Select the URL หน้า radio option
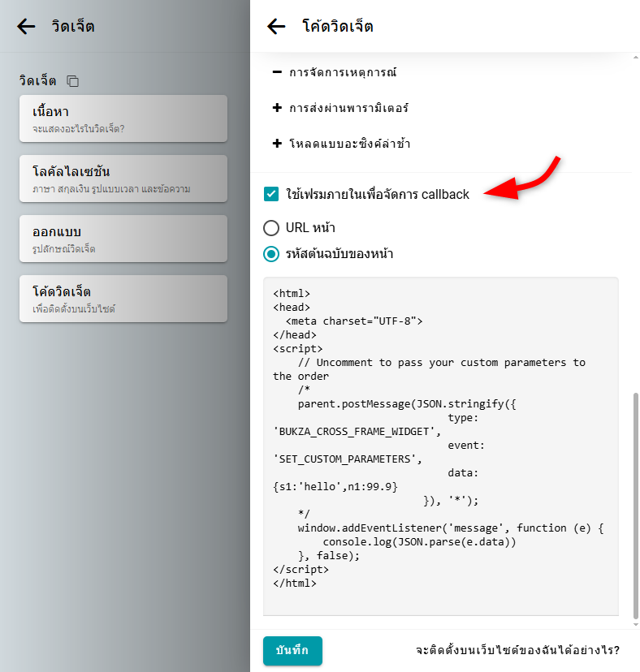Image resolution: width=640 pixels, height=672 pixels. coord(271,227)
